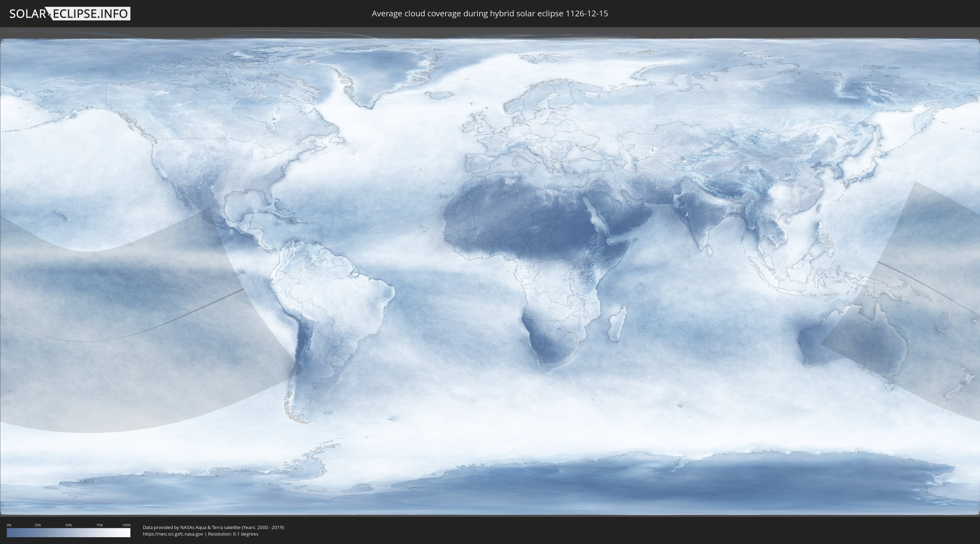Click the cloud coverage color gradient legend bar
980x544 pixels.
69,533
